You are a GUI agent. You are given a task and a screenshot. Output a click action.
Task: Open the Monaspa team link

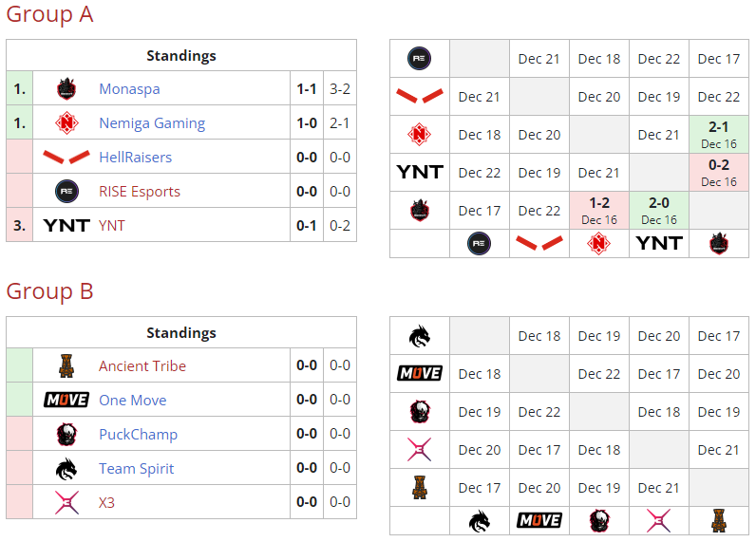[129, 88]
